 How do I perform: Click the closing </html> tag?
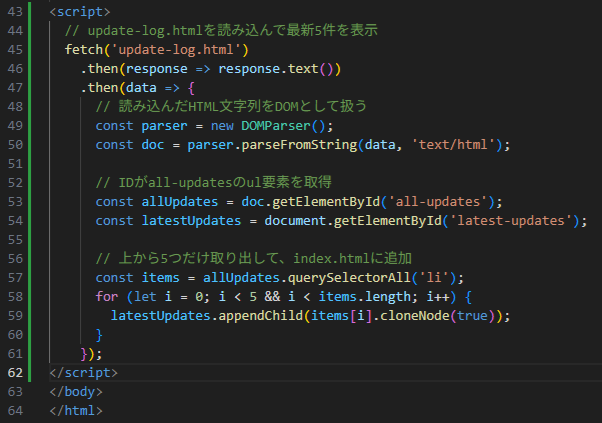point(76,411)
